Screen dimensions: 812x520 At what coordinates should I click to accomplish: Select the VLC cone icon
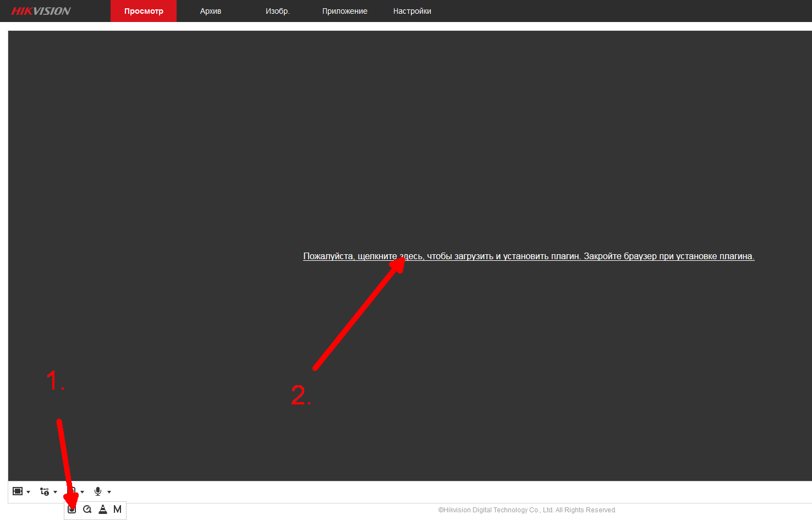click(102, 510)
